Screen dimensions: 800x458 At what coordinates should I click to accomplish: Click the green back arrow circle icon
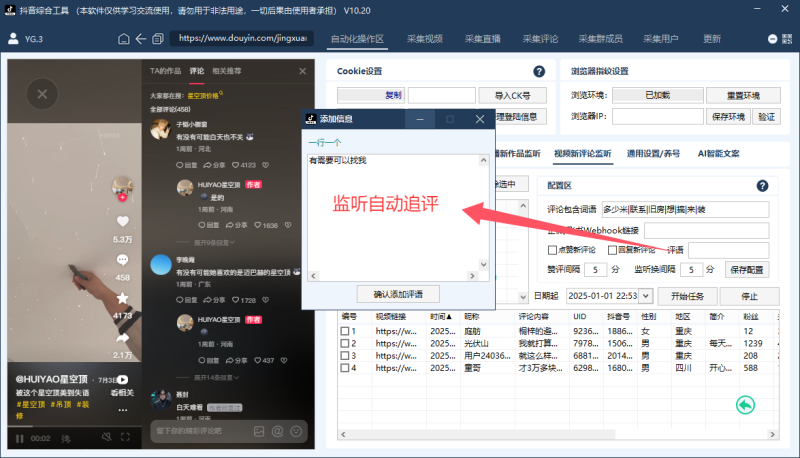745,405
